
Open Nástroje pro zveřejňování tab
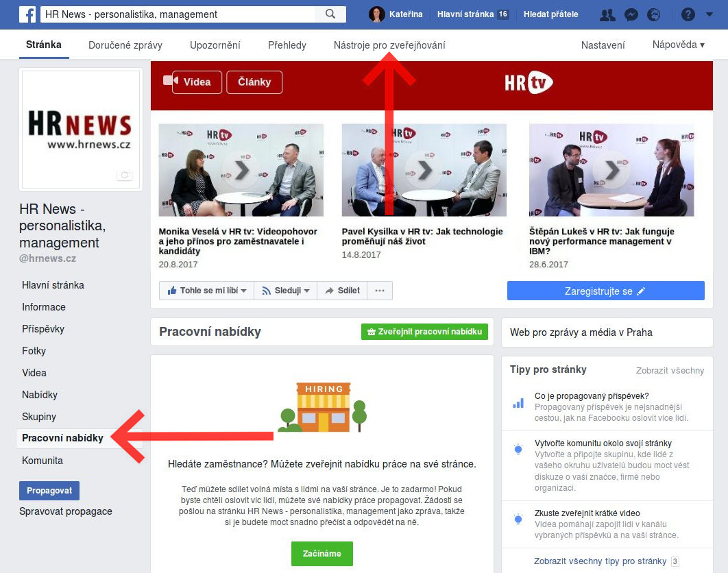click(x=389, y=45)
